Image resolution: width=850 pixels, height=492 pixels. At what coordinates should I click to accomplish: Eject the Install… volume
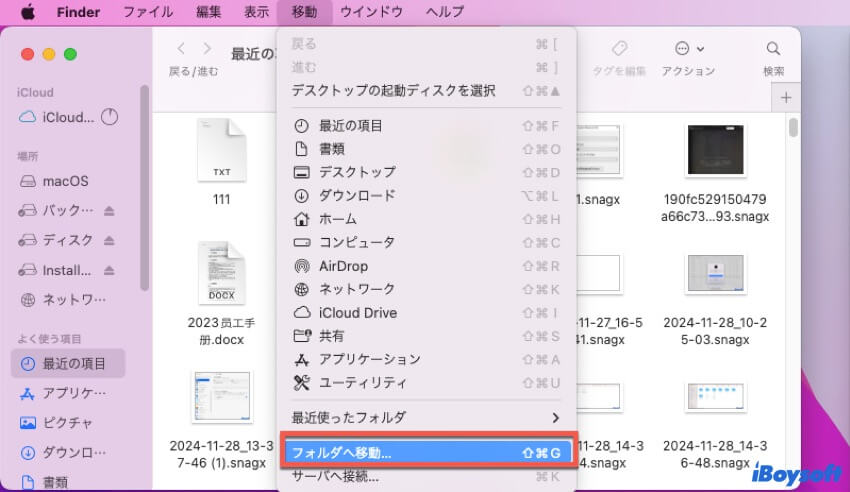109,270
